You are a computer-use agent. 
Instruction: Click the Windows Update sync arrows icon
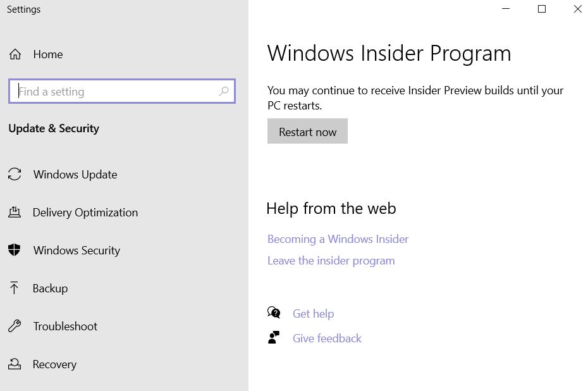coord(15,174)
